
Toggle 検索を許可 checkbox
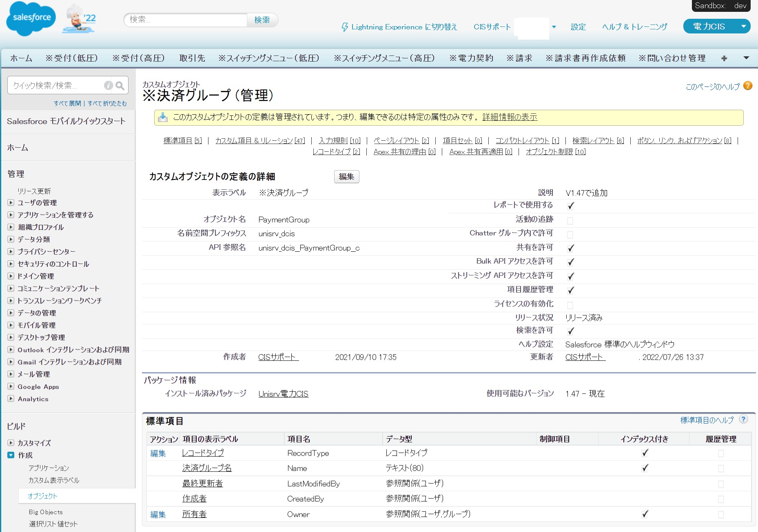570,331
